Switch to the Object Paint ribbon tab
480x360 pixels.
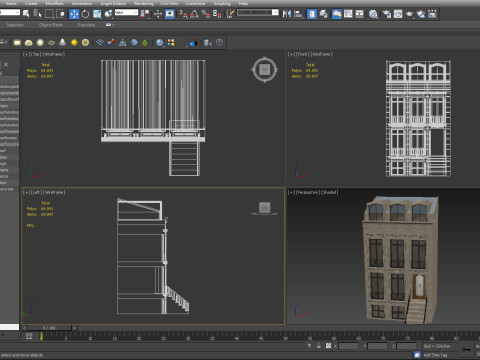click(51, 25)
